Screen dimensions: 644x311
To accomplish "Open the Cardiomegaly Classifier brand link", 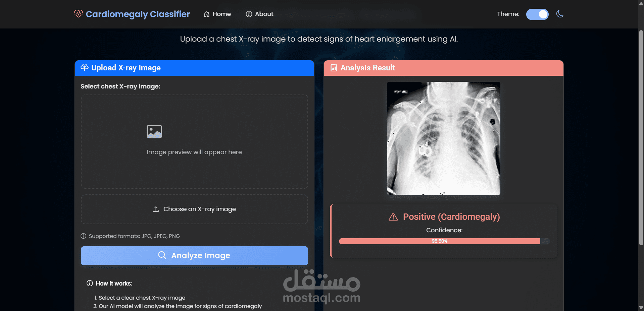I will tap(132, 14).
